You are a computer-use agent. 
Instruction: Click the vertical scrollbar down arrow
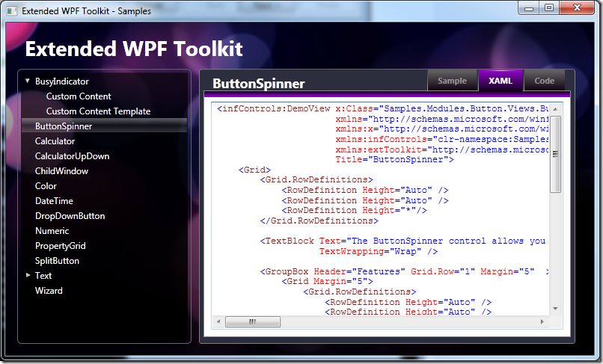pos(555,309)
